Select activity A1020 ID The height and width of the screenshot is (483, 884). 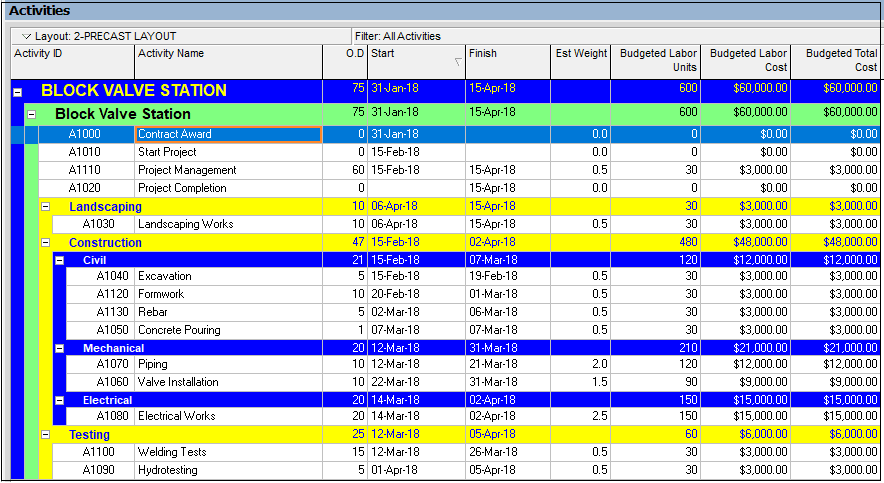point(85,188)
